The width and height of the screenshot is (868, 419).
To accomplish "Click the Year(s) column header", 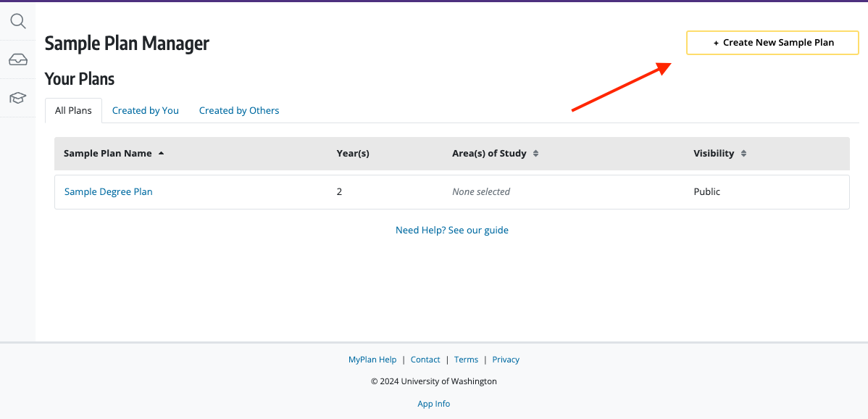I will pos(353,154).
